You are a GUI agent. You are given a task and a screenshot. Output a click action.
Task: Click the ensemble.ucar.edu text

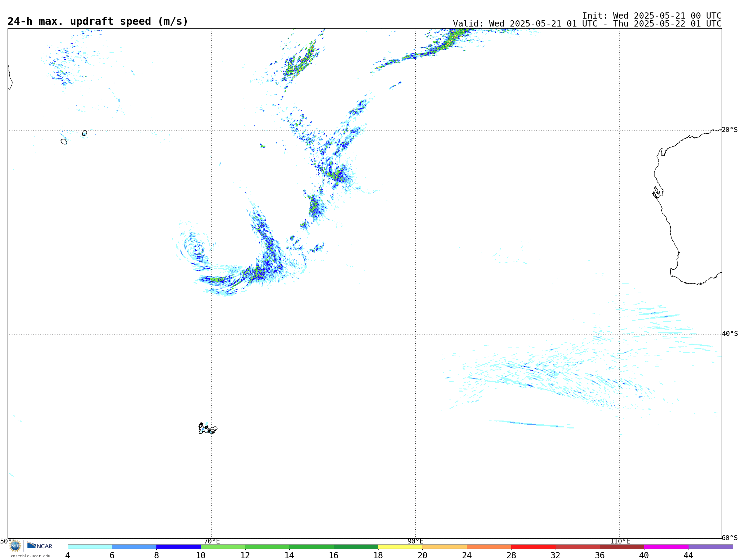point(30,556)
